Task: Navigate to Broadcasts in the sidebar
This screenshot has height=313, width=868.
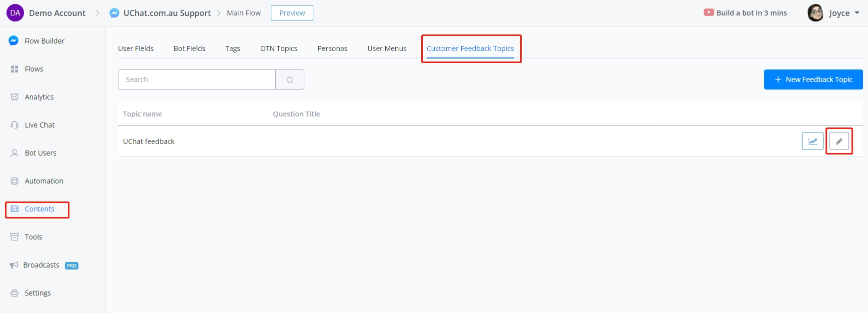Action: click(x=41, y=265)
